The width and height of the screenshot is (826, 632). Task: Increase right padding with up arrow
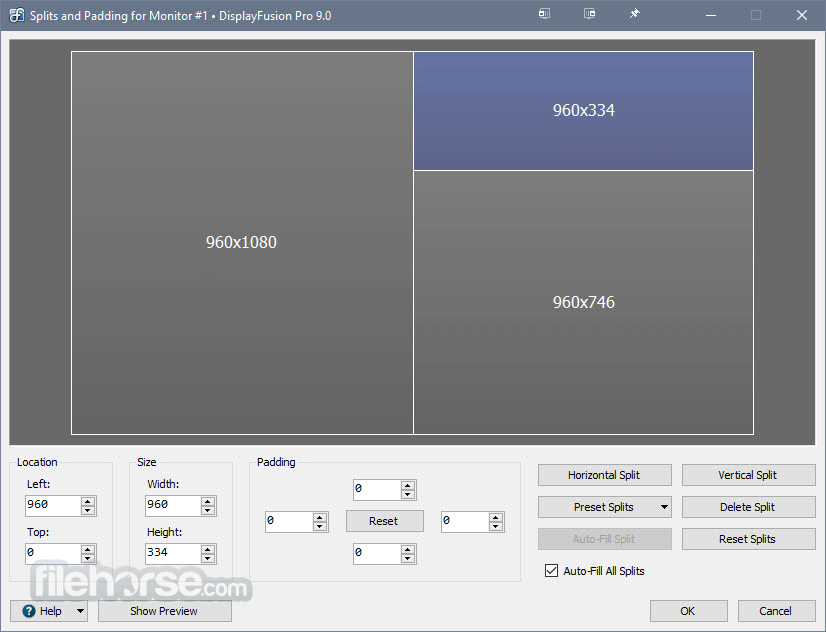click(496, 517)
